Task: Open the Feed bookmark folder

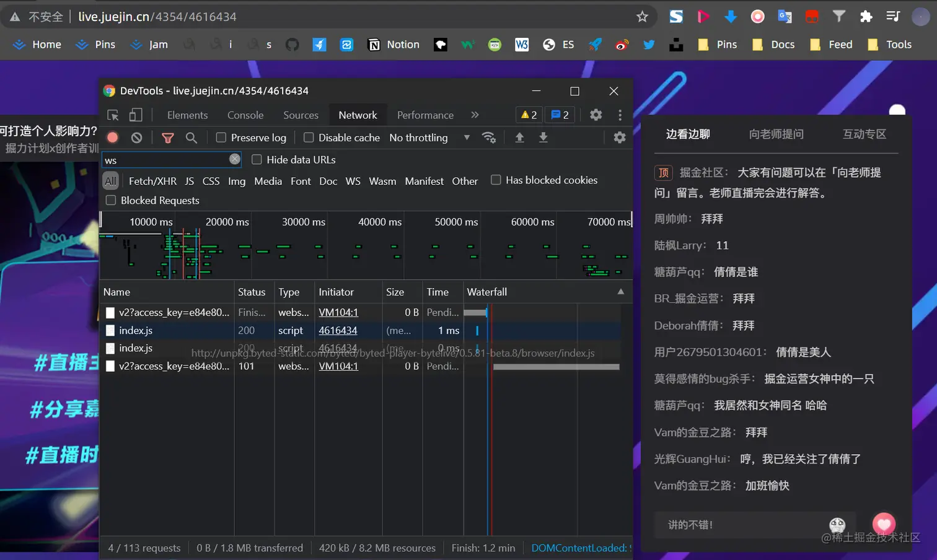Action: pyautogui.click(x=831, y=45)
